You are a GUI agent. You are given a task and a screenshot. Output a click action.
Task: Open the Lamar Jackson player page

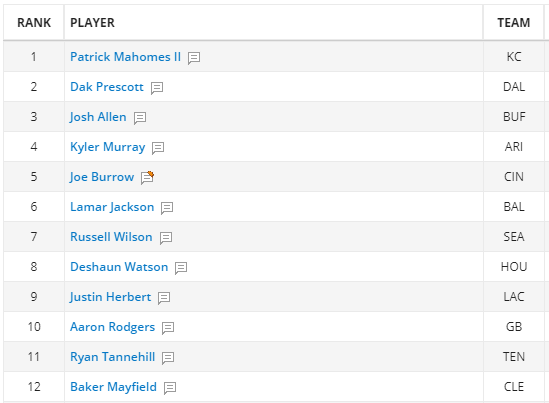[112, 207]
